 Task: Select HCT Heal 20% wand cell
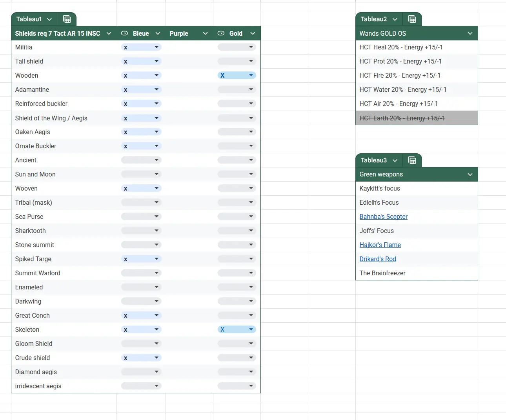(x=417, y=47)
